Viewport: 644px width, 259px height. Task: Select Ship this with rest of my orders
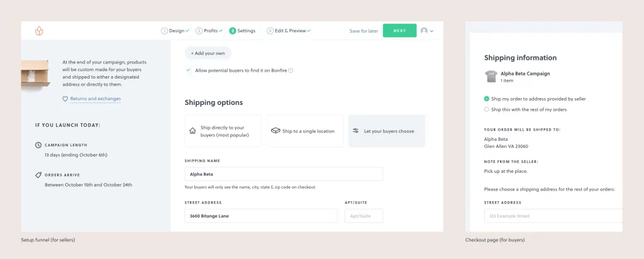click(487, 109)
